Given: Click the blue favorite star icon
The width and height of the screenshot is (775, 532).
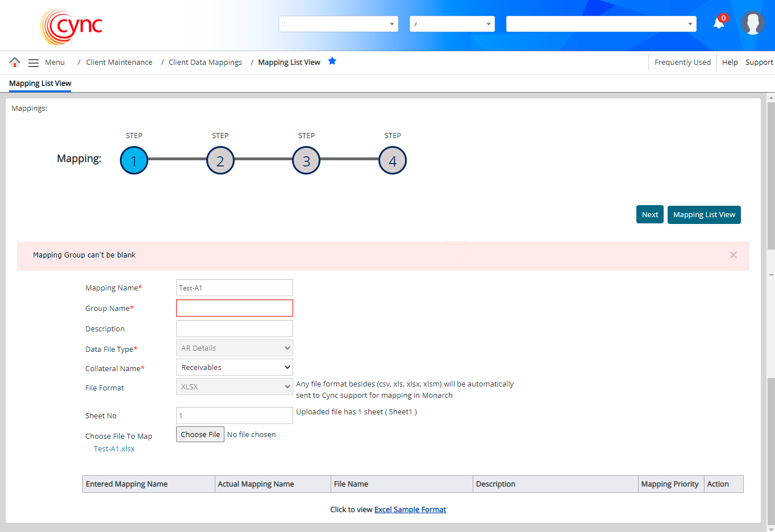Looking at the screenshot, I should 332,61.
